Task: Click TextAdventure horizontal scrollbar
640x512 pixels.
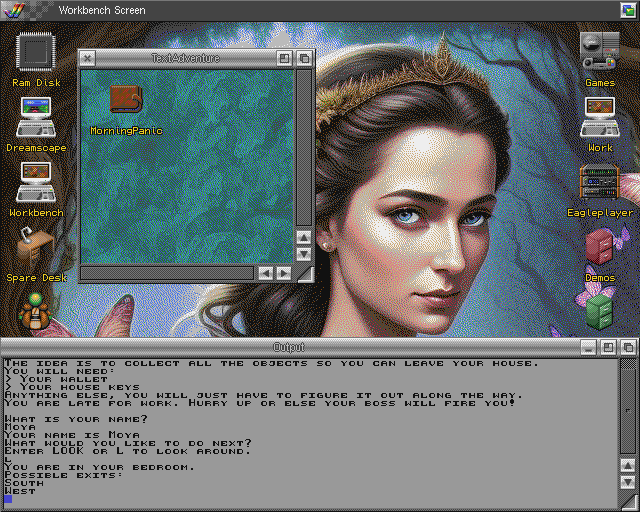Action: coord(167,273)
